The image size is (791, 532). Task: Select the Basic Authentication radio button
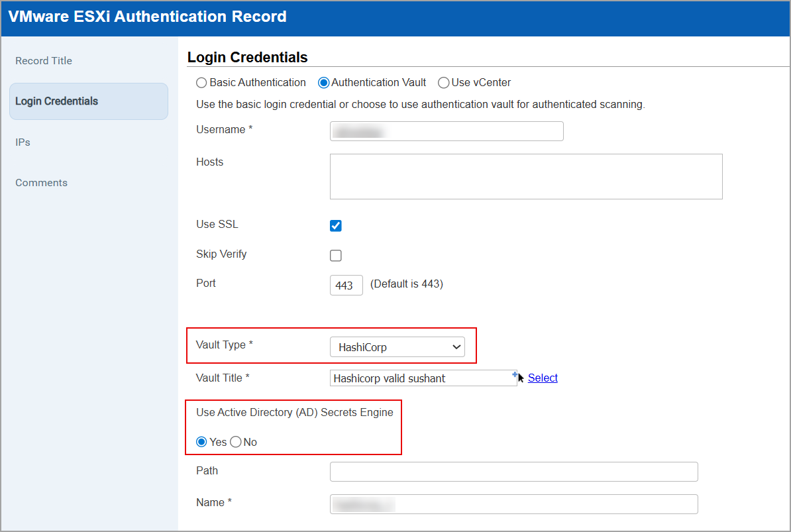tap(201, 82)
